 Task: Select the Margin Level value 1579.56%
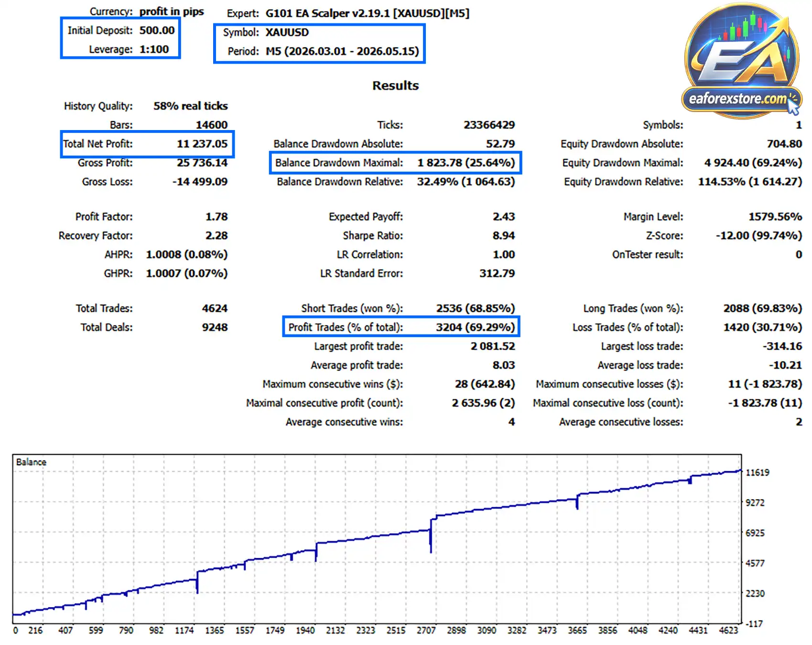(x=775, y=217)
